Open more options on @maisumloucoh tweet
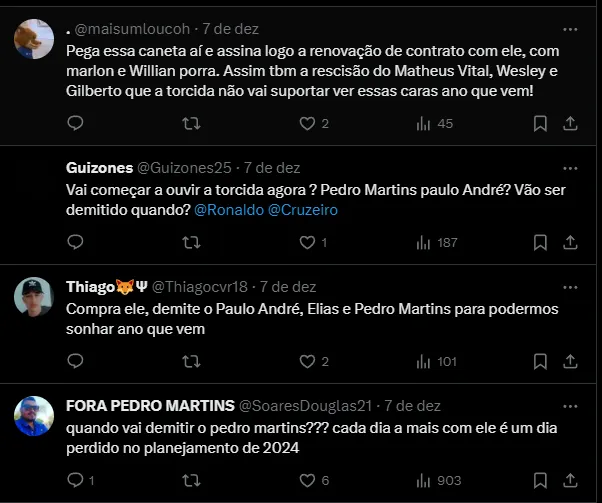602x503 pixels. coord(570,29)
